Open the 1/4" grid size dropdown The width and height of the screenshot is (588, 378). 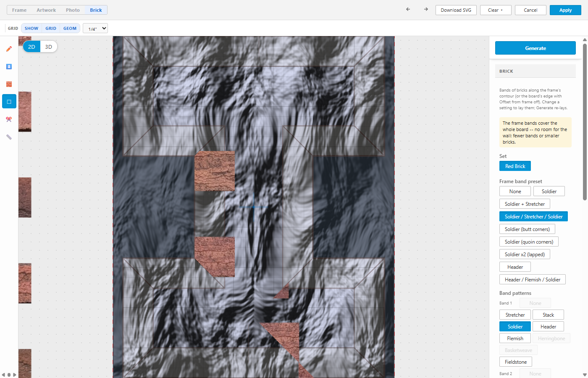[x=95, y=28]
